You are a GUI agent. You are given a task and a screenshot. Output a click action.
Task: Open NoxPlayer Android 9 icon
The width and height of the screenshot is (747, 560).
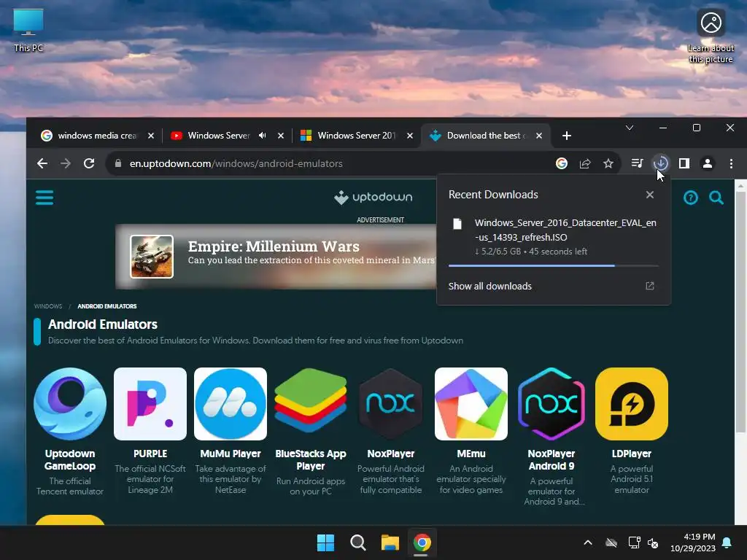551,404
